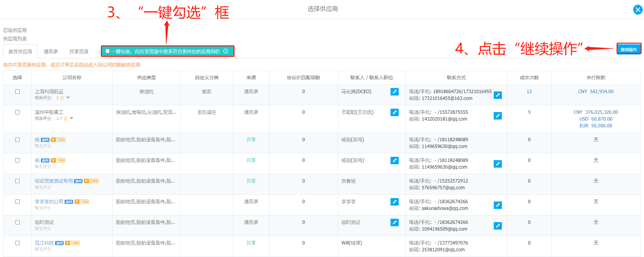Open unpaid amount CNY 542,934.00
Screen dimensions: 644x257
click(596, 92)
